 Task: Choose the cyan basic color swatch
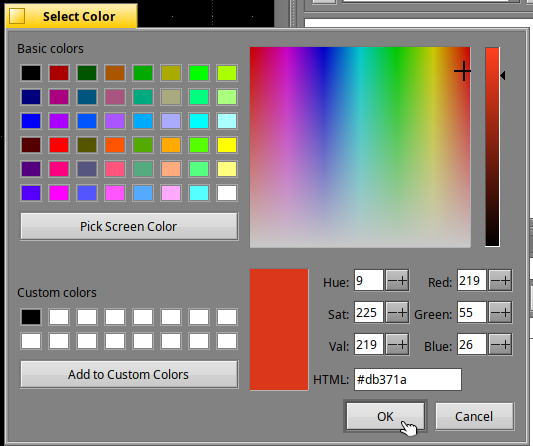(199, 121)
